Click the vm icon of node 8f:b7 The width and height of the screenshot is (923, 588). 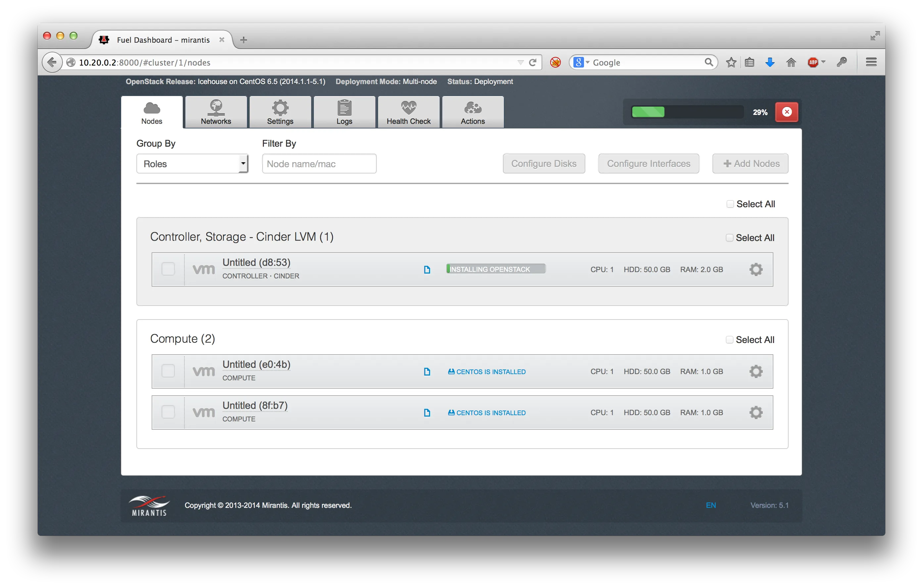pos(204,413)
